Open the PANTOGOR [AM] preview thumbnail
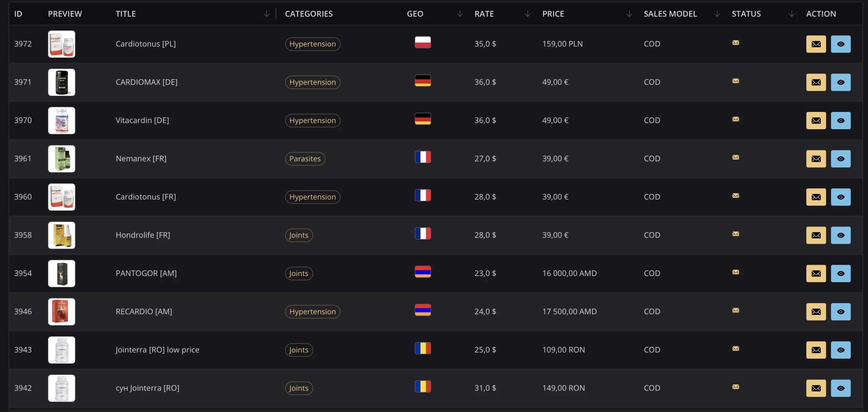The width and height of the screenshot is (868, 412). tap(61, 273)
